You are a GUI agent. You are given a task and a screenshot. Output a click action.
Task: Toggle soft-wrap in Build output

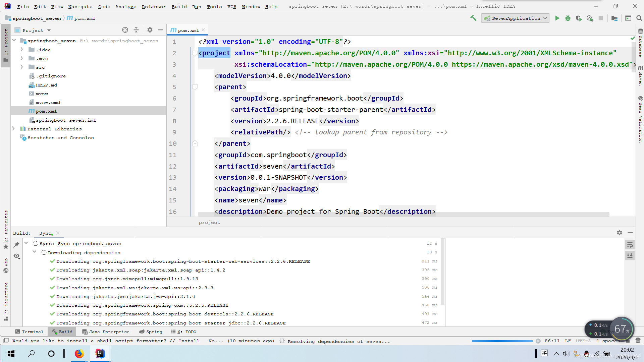[x=630, y=245]
